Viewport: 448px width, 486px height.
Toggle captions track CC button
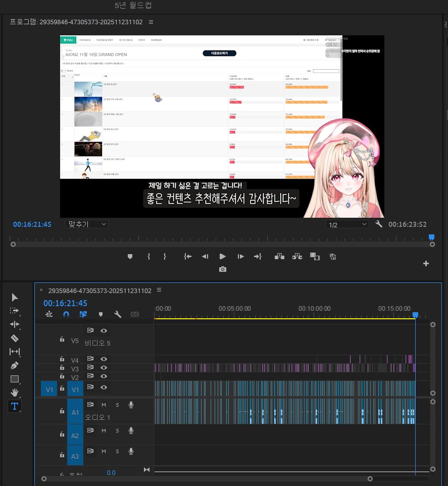click(135, 314)
